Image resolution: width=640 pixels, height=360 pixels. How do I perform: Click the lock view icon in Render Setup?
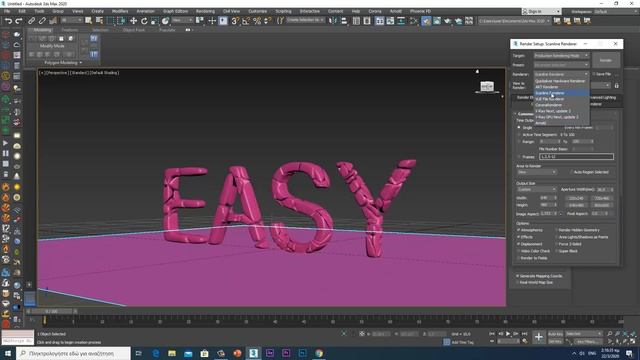point(617,85)
